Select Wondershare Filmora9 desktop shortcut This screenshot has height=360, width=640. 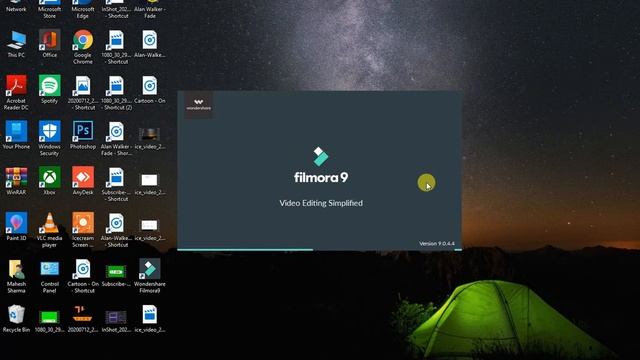(149, 276)
